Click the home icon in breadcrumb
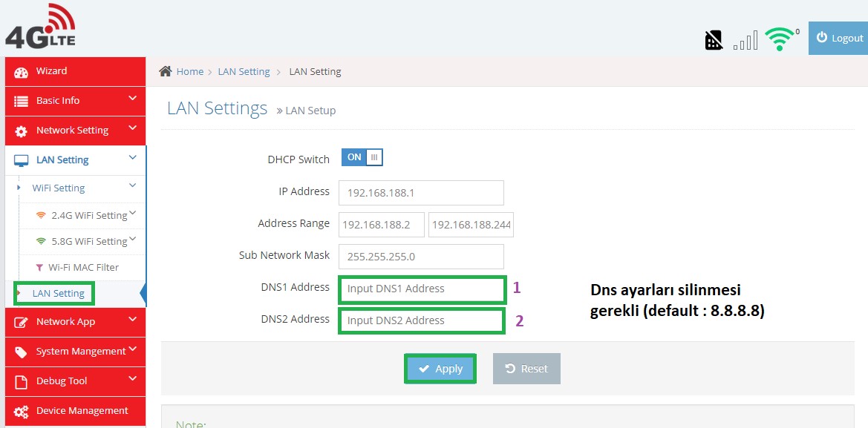 (x=166, y=71)
